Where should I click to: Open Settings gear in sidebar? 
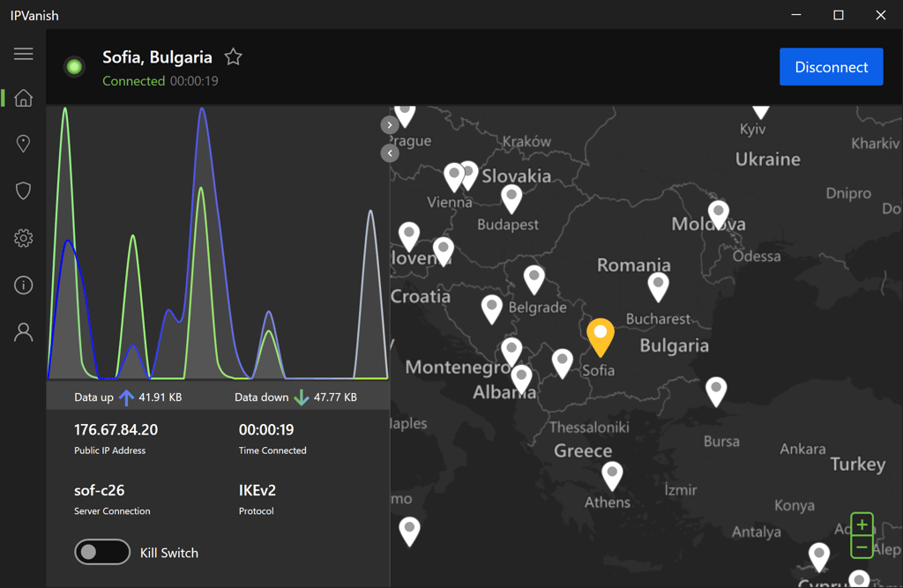pos(23,238)
